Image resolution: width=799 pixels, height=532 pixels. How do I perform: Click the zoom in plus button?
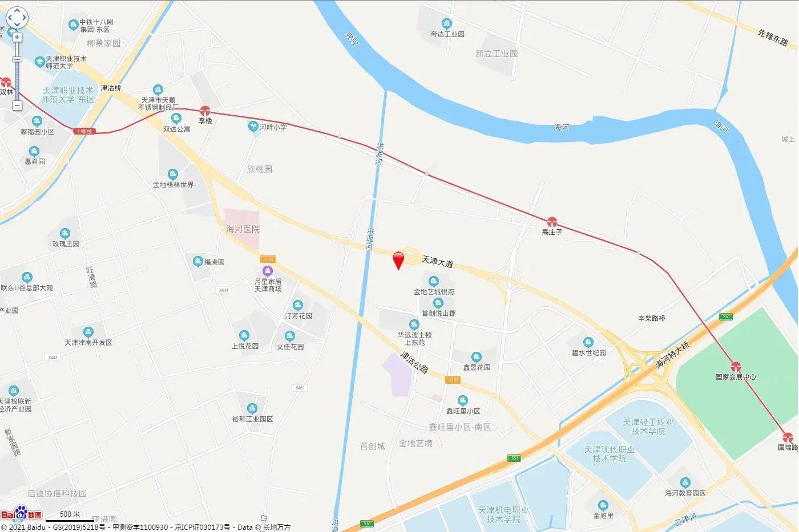17,37
